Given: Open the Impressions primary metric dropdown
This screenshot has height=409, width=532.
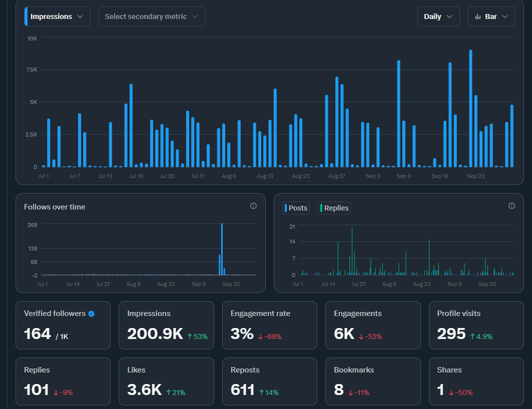Looking at the screenshot, I should (x=58, y=16).
